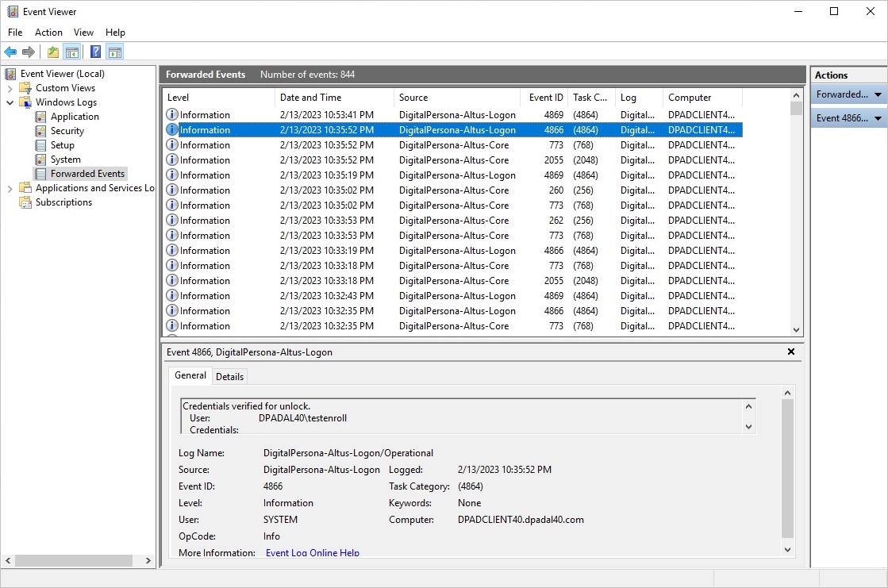
Task: Select the System log in the tree
Action: (65, 159)
